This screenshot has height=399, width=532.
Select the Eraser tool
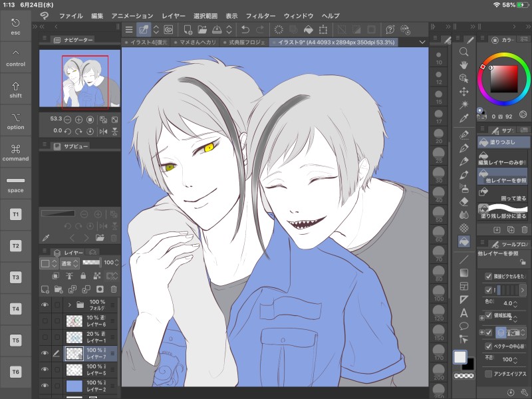pos(464,201)
